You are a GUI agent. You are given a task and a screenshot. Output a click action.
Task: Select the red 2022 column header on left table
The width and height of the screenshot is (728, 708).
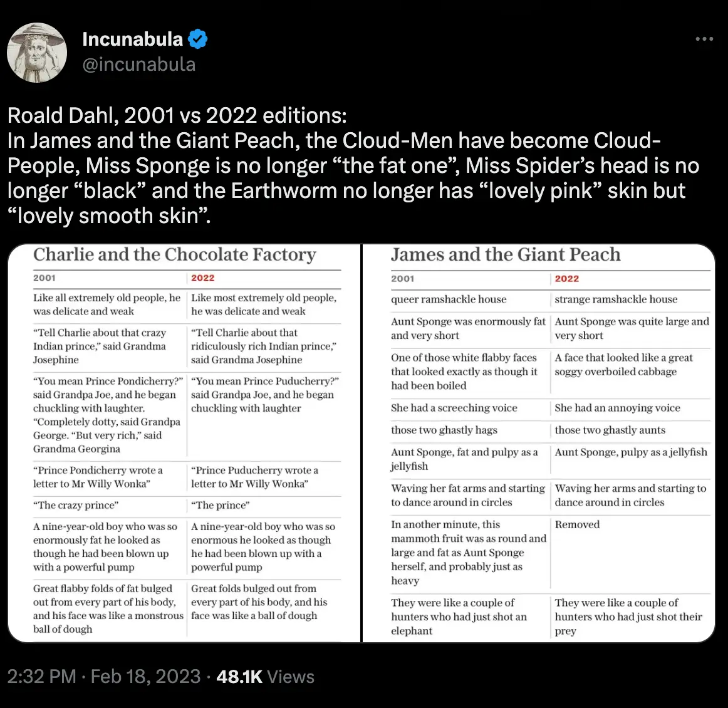point(202,278)
